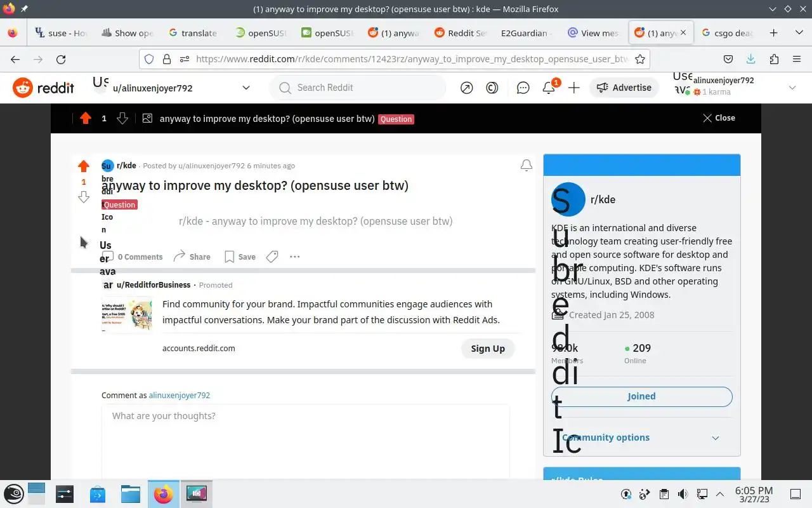812x508 pixels.
Task: Bookmark this page with the star icon
Action: pos(640,59)
